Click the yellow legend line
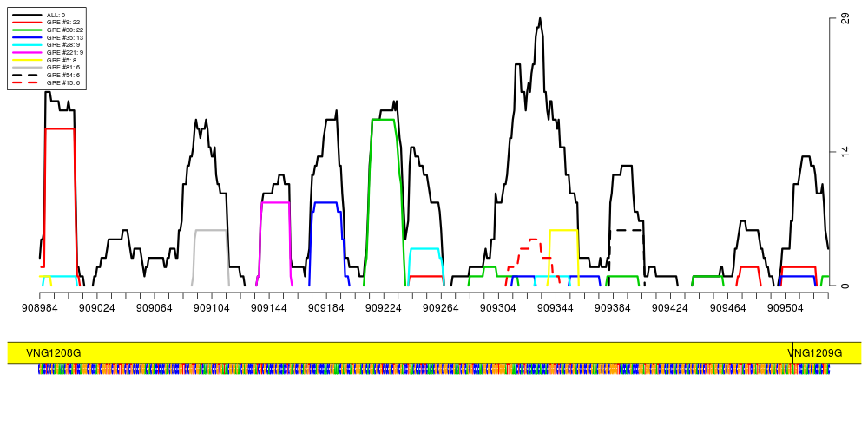Screen dimensions: 868x434 coord(27,60)
